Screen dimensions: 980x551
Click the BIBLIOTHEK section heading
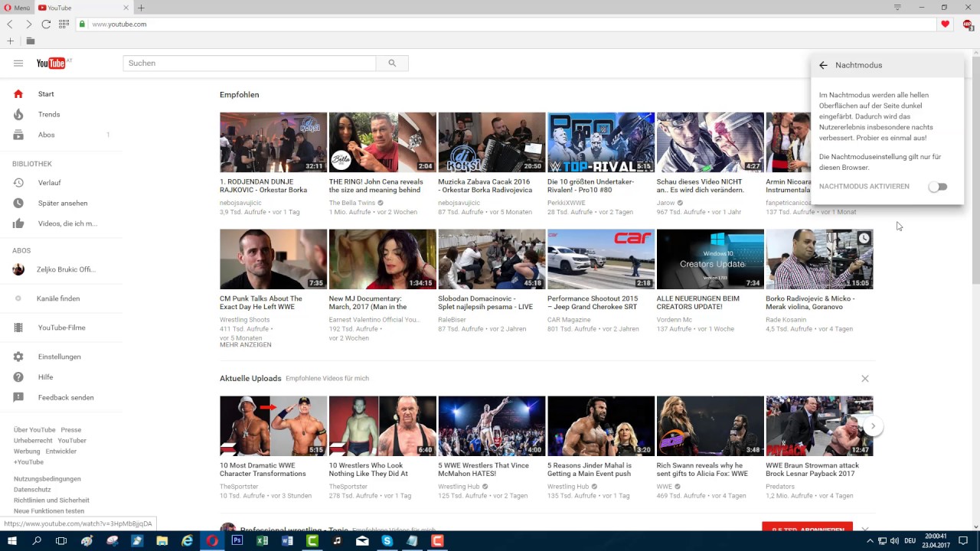pos(32,164)
